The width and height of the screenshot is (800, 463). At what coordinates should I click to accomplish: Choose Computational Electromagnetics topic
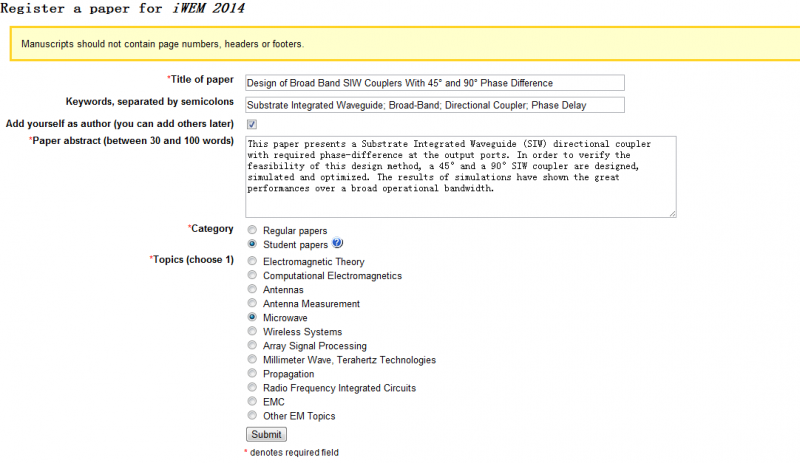coord(252,275)
